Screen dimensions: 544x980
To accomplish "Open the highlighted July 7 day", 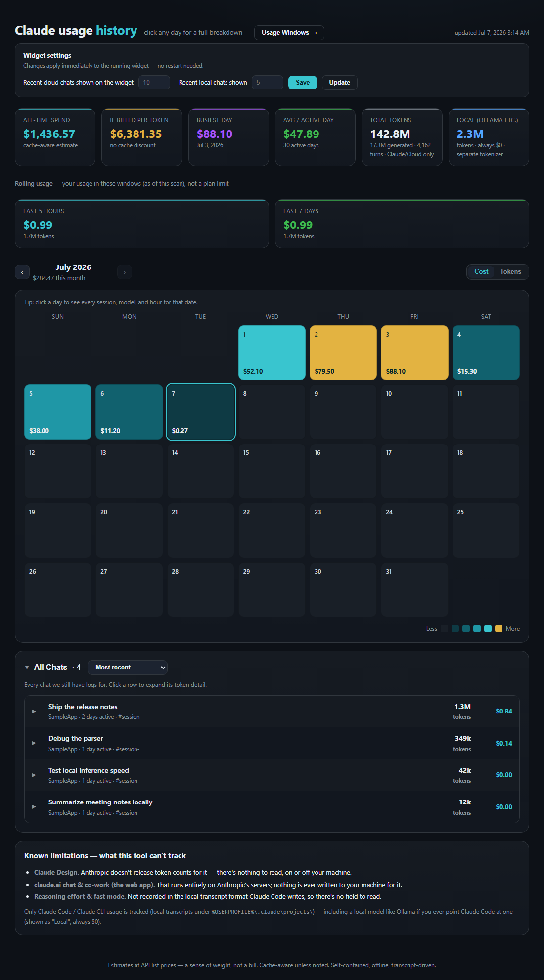I will 201,412.
